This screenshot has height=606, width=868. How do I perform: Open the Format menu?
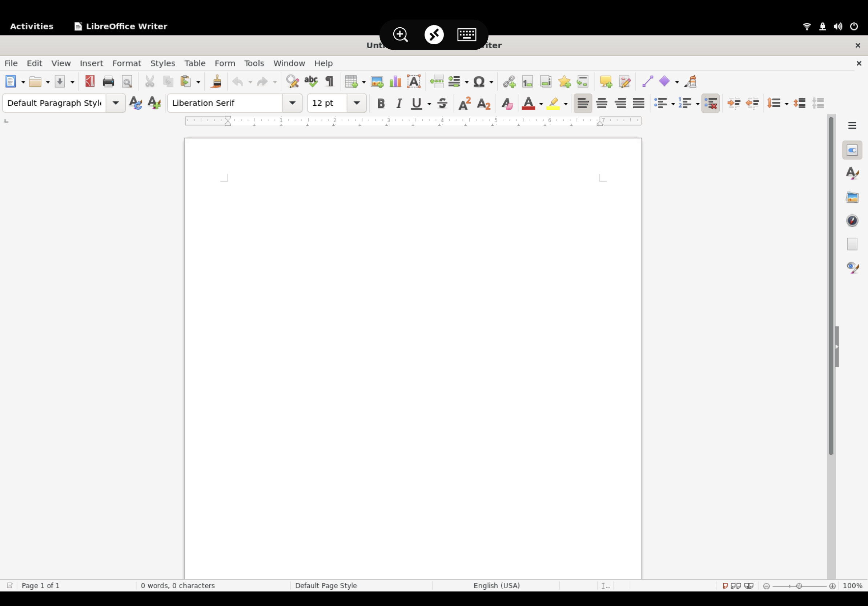[x=126, y=63]
